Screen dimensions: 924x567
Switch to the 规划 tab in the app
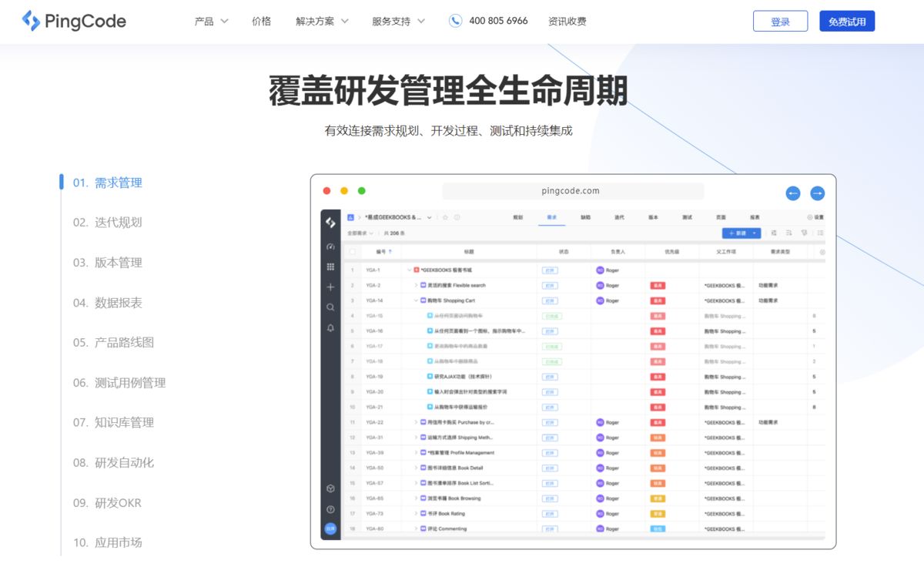pyautogui.click(x=518, y=217)
